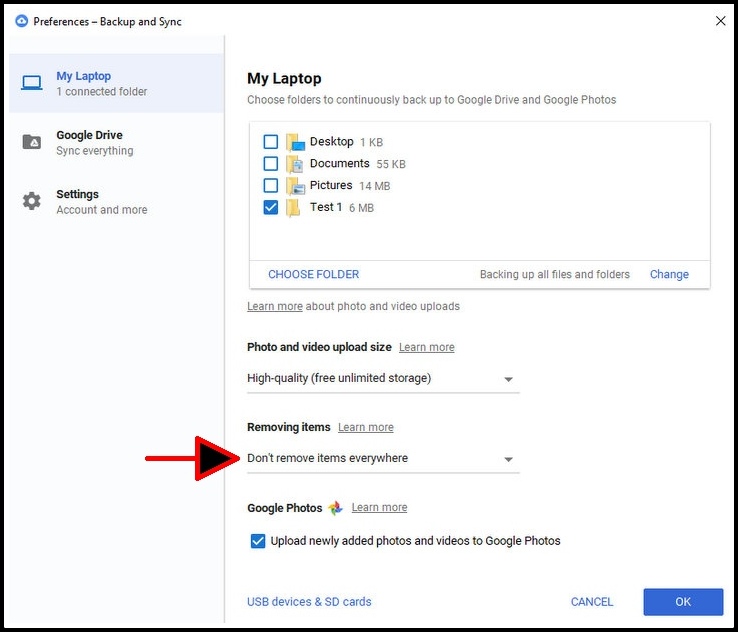Open Learn more about photo and video uploads
738x632 pixels.
(x=275, y=306)
